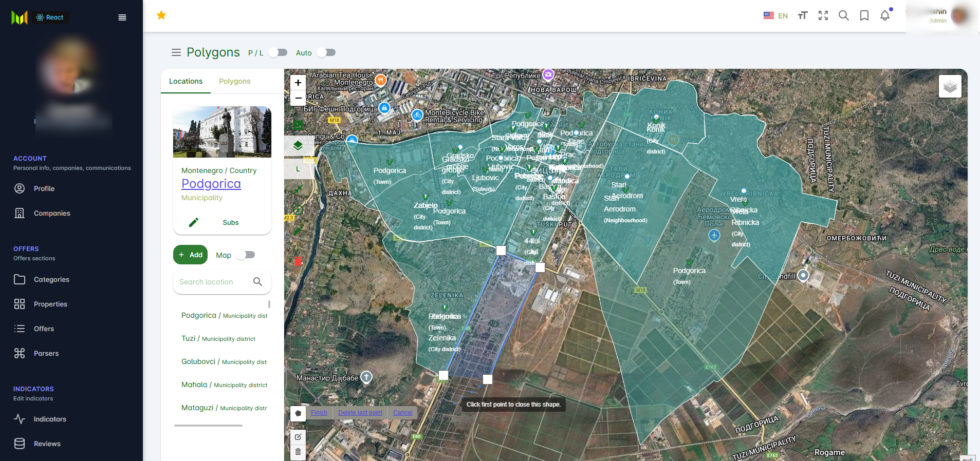Open Indicators in the sidebar
Image resolution: width=980 pixels, height=461 pixels.
(x=50, y=419)
